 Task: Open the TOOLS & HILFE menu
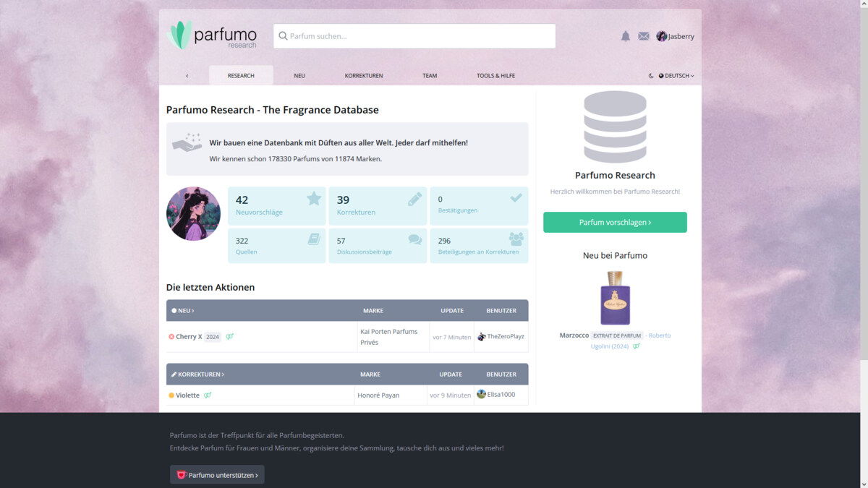[x=495, y=75]
